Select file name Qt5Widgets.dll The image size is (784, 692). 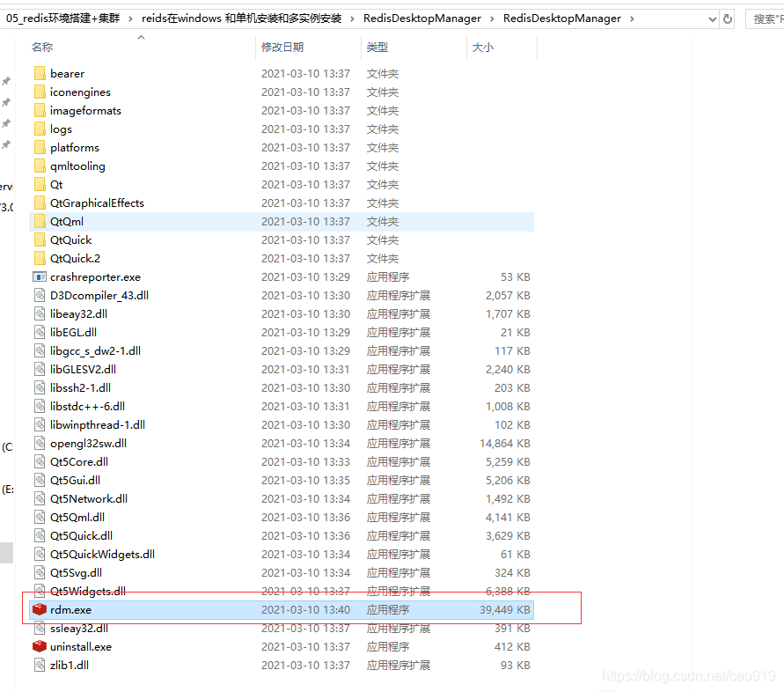(x=88, y=592)
